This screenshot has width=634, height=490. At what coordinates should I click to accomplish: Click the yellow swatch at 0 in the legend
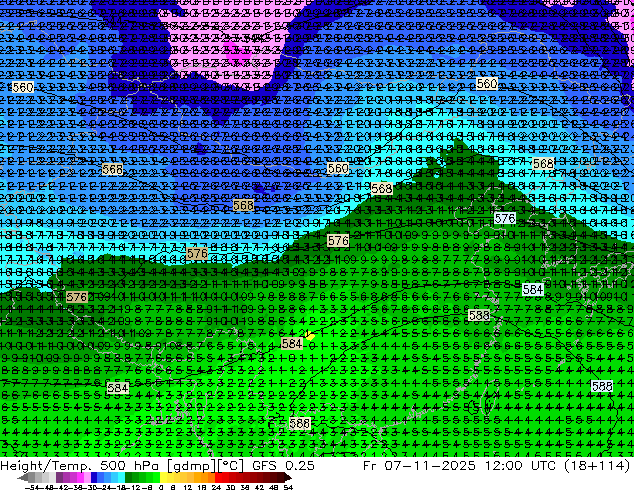click(x=163, y=477)
